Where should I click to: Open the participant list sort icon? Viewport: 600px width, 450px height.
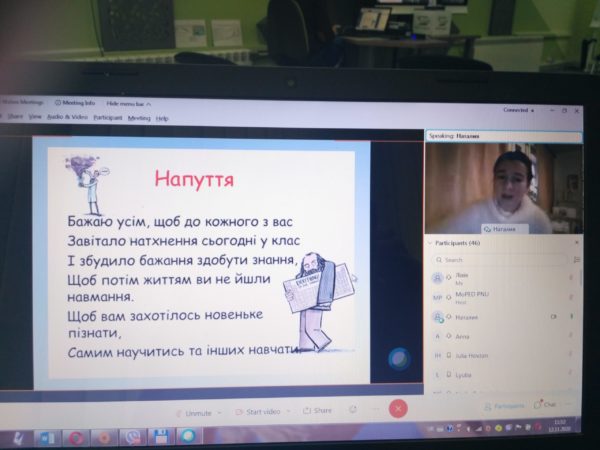[x=577, y=259]
